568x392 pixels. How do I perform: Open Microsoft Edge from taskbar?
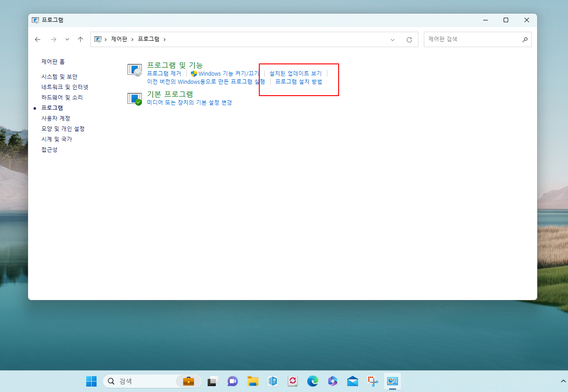(x=313, y=381)
